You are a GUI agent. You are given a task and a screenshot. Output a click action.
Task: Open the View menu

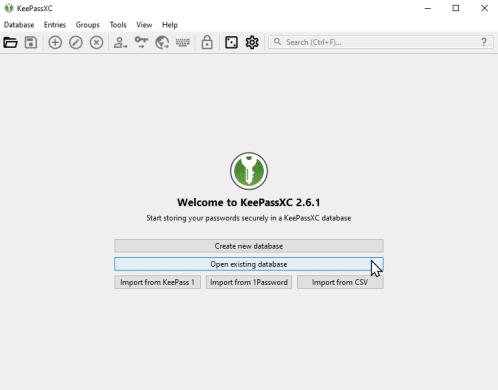(x=144, y=25)
